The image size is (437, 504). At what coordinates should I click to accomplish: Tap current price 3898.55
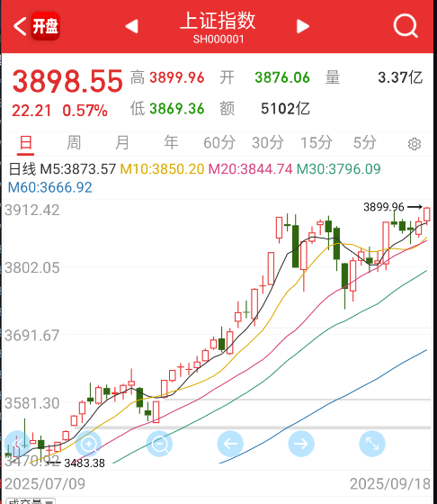(67, 81)
